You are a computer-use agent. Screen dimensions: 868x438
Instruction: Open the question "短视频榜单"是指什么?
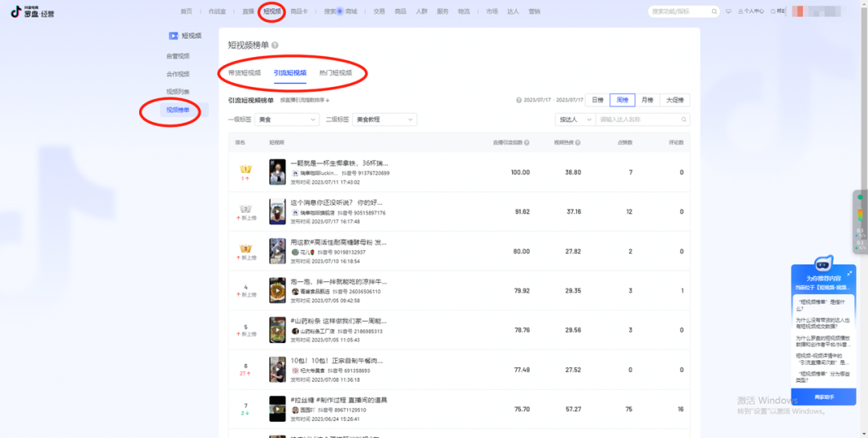coord(821,305)
